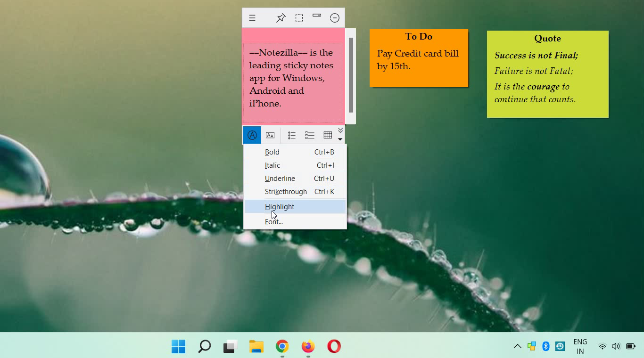
Task: Click the Notezilla colored squares tray icon
Action: (x=532, y=347)
